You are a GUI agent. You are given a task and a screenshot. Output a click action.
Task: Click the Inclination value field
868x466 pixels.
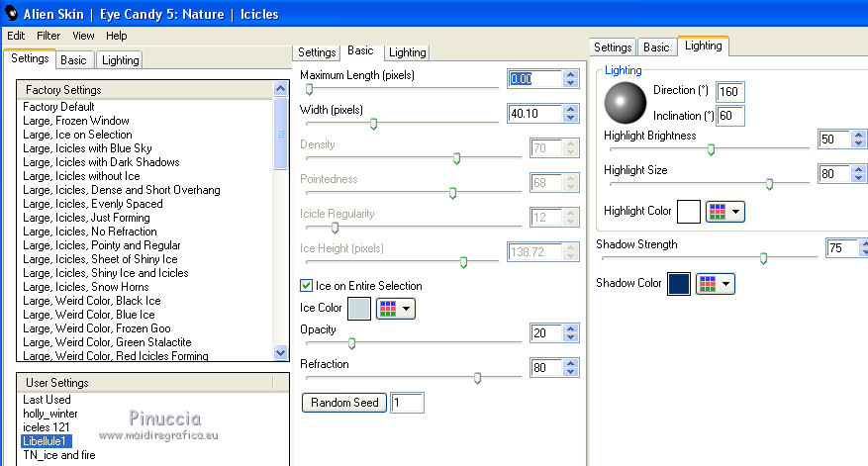[730, 116]
